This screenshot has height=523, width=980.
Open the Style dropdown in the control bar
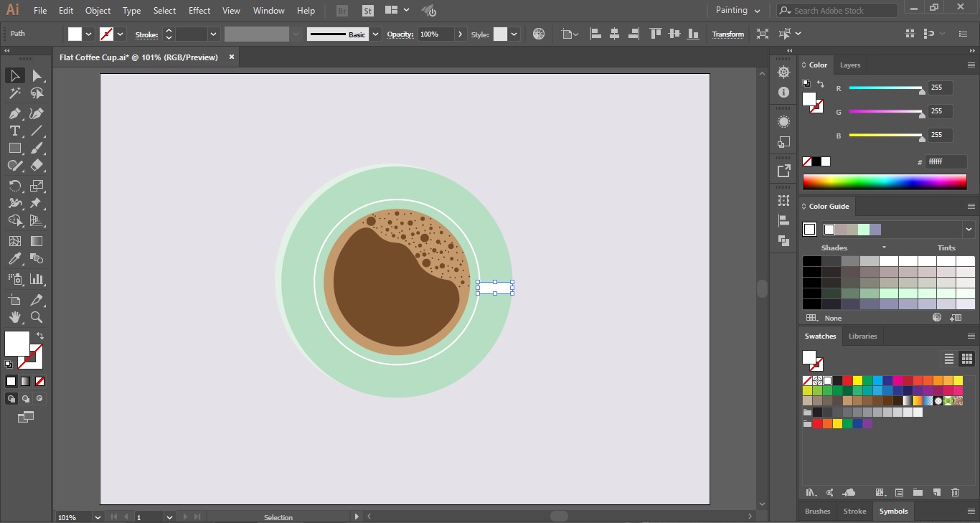[514, 34]
